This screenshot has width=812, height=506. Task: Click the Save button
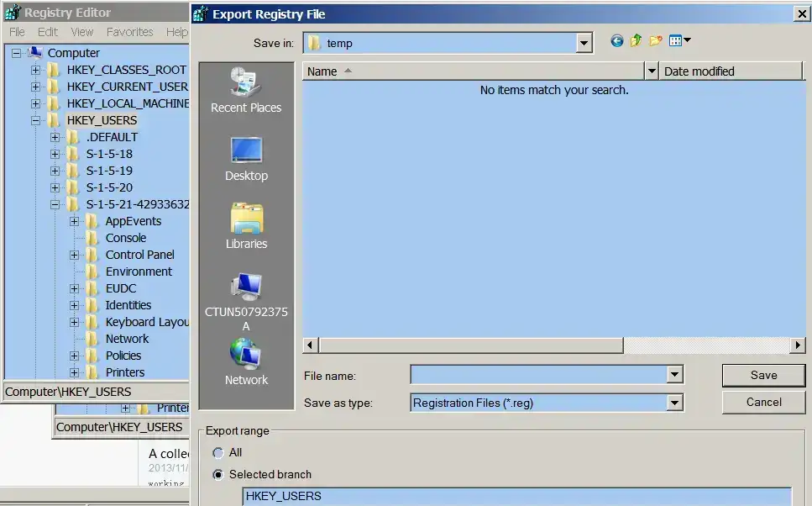click(763, 375)
